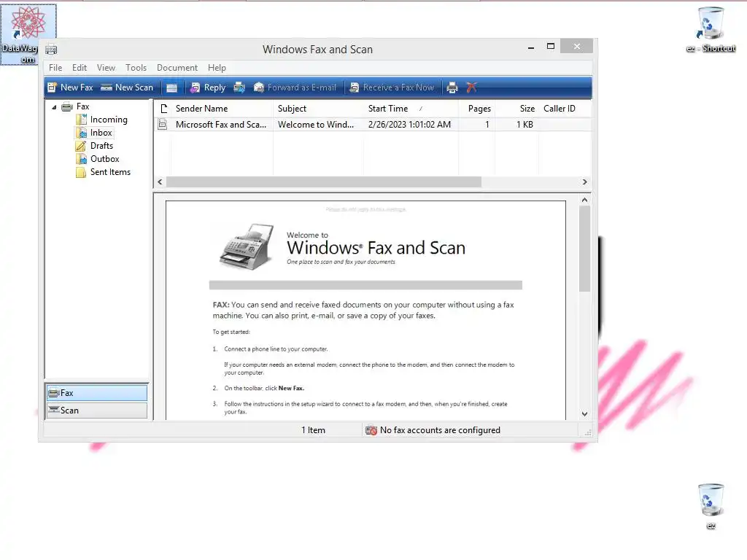Click the fax machine icon beside Fax tree root

click(x=67, y=106)
